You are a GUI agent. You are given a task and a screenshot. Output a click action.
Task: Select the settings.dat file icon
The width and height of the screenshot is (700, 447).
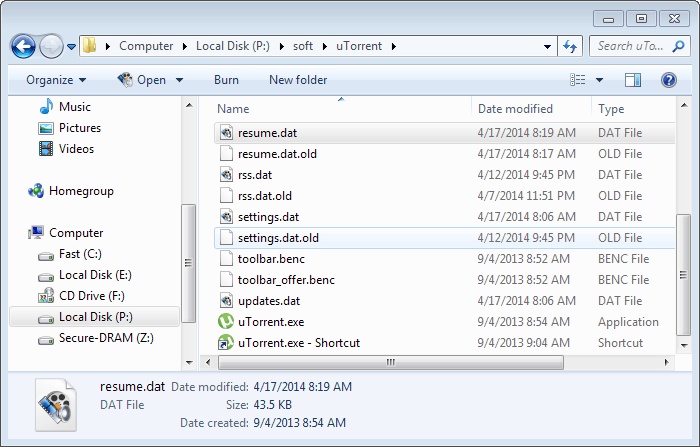[226, 217]
